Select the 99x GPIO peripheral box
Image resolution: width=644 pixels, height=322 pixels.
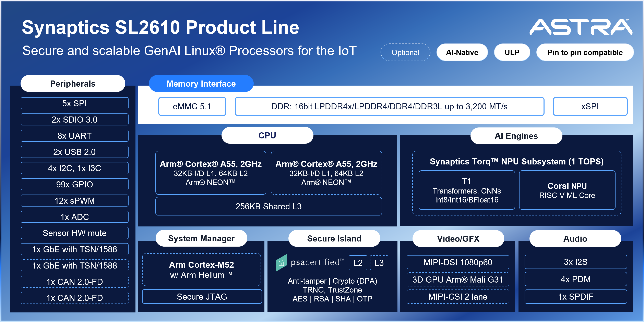coord(74,184)
